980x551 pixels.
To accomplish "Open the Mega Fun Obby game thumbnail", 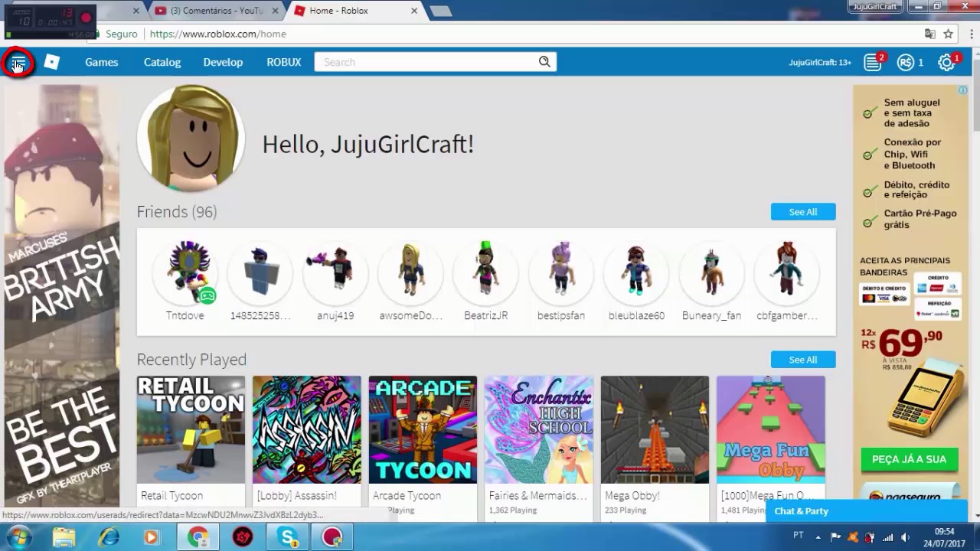I will click(x=771, y=429).
